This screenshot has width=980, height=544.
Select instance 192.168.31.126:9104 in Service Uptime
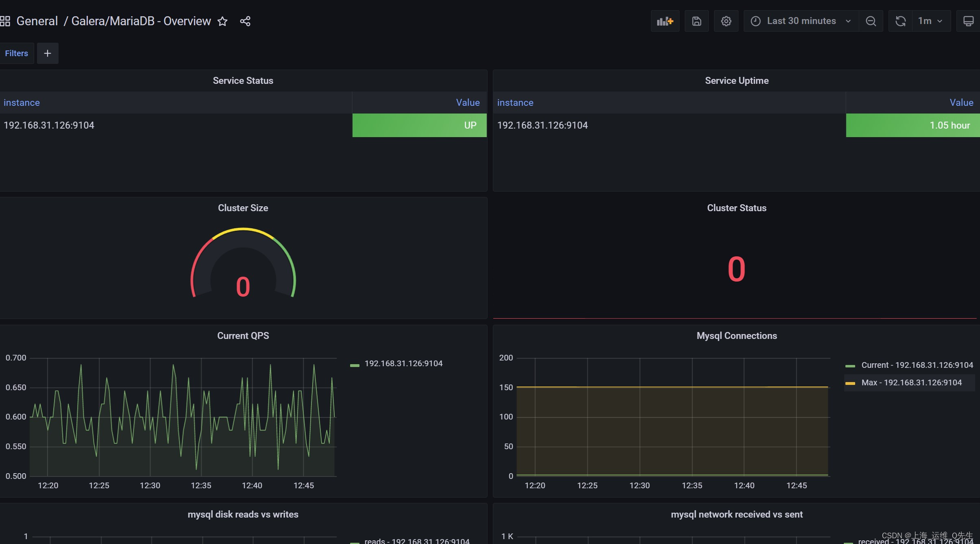pyautogui.click(x=542, y=125)
